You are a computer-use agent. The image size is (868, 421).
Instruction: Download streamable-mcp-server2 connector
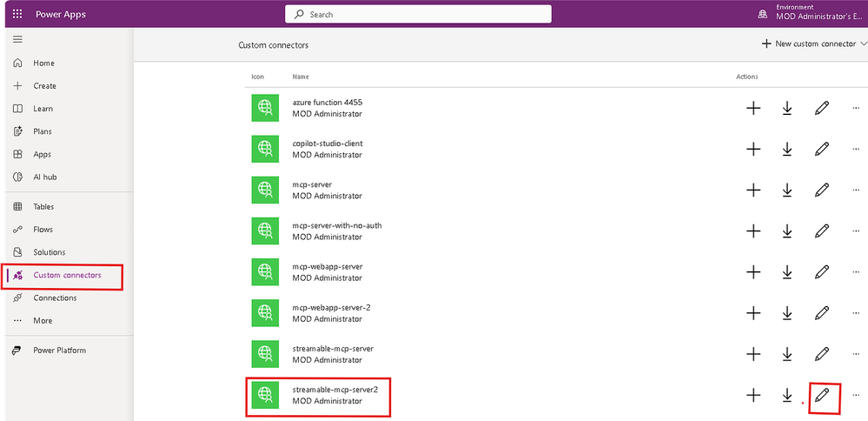(x=786, y=395)
